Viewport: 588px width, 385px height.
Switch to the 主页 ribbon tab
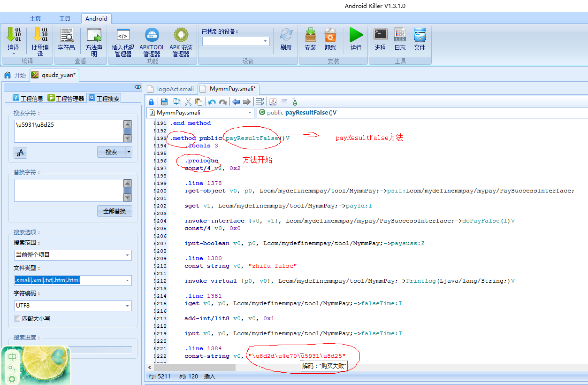coord(35,19)
